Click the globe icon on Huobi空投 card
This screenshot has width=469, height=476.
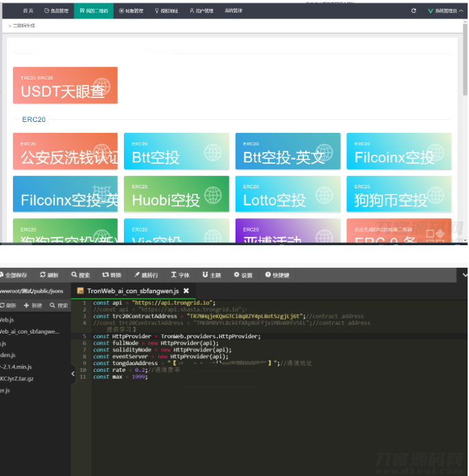click(x=213, y=195)
